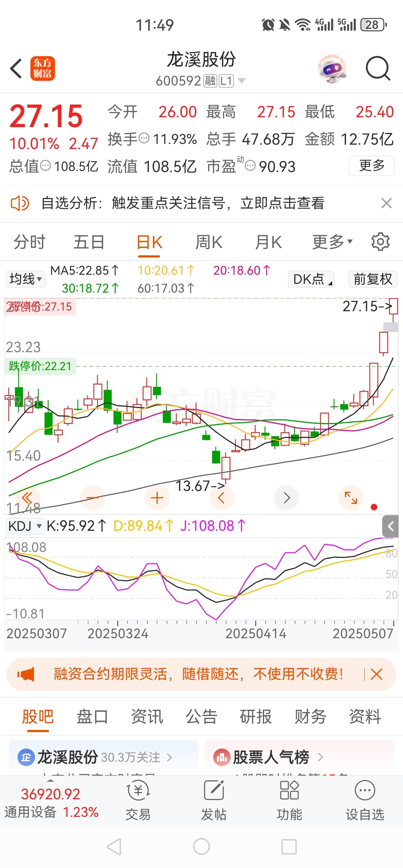The height and width of the screenshot is (868, 403).
Task: Open the 融资合约期限灵活 promotion
Action: click(x=199, y=674)
